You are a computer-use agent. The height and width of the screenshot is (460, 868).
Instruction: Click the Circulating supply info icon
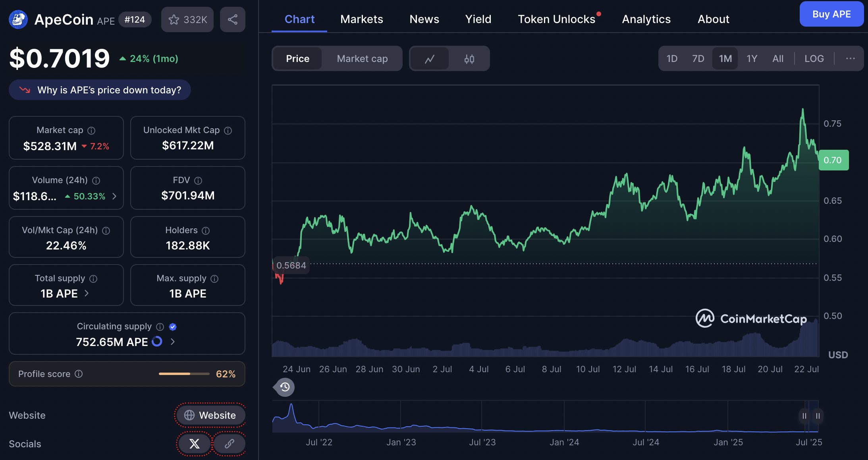(160, 327)
